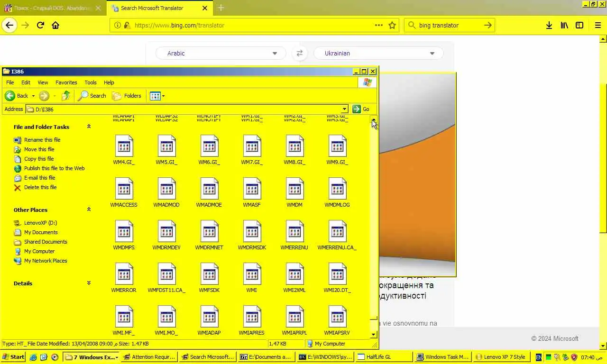Collapse File and Folder Tasks panel
This screenshot has height=364, width=607.
[89, 127]
